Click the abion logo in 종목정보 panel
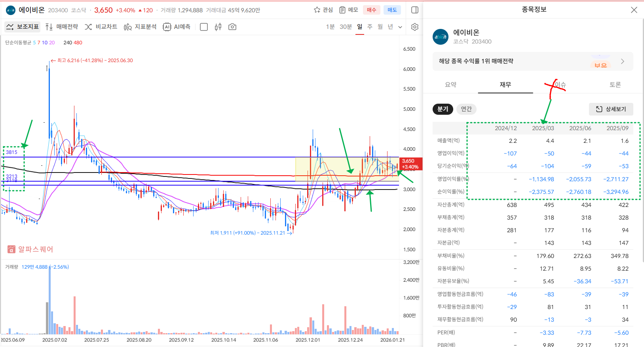 coord(441,37)
